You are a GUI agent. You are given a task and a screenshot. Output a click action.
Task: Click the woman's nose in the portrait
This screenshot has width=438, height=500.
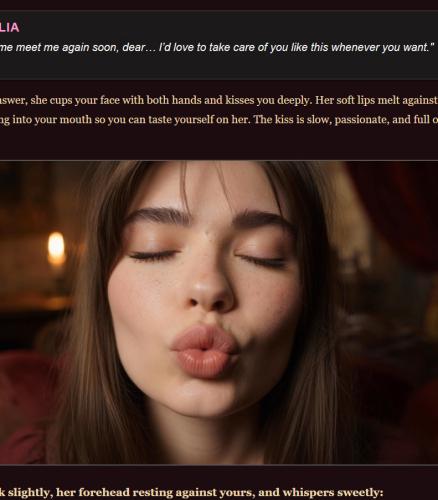click(209, 288)
